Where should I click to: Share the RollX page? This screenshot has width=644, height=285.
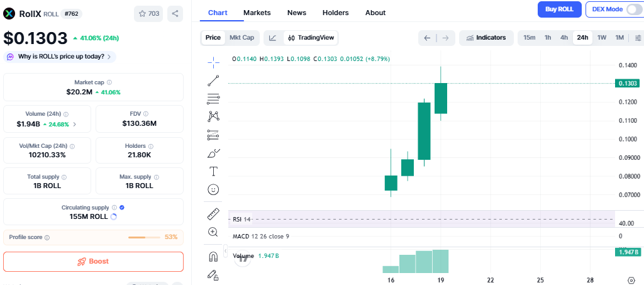[175, 13]
